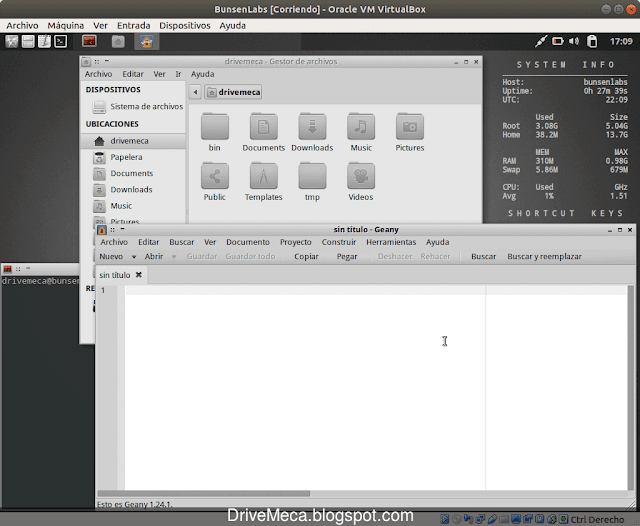Click Buscar in Geany toolbar

(x=484, y=257)
